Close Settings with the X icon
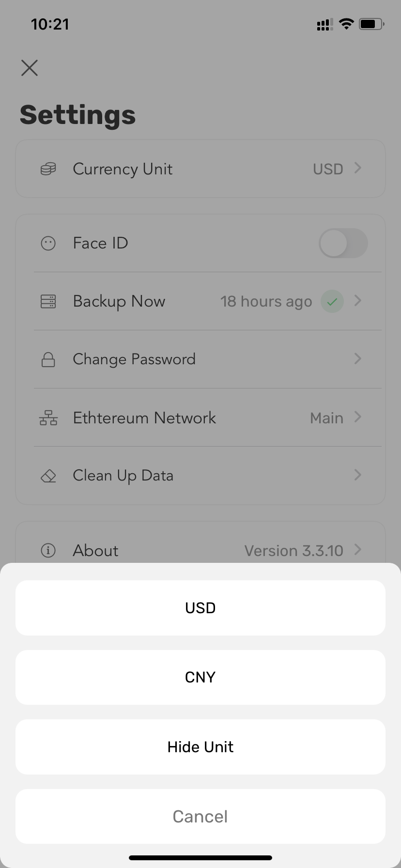Image resolution: width=401 pixels, height=868 pixels. (x=30, y=68)
